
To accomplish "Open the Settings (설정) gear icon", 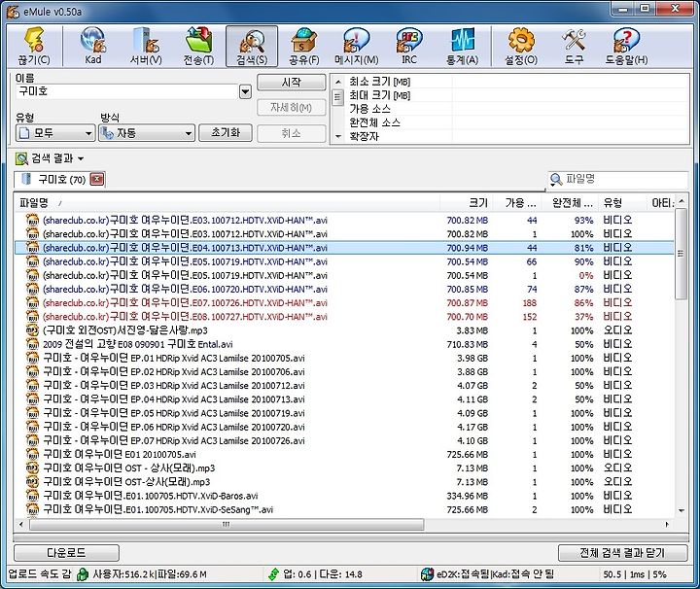I will pos(521,46).
